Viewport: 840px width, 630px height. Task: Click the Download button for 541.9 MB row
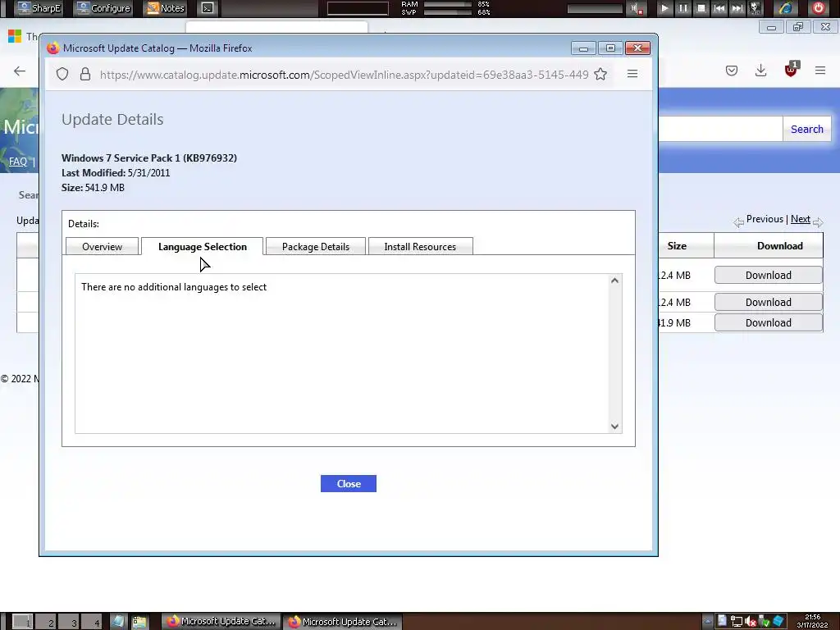click(x=768, y=322)
